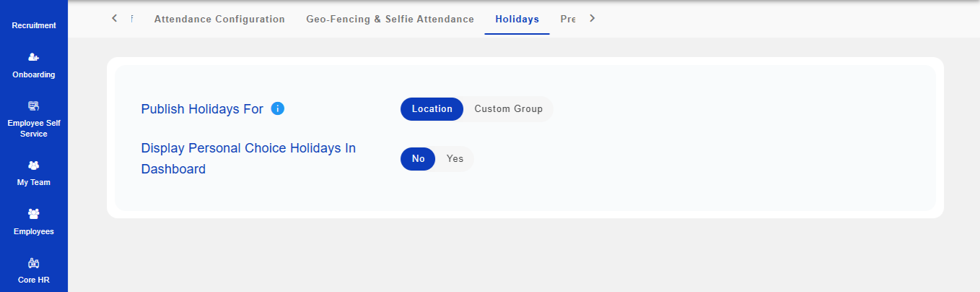Click the info icon beside Publish Holidays For
Viewport: 980px width, 292px height.
[278, 109]
